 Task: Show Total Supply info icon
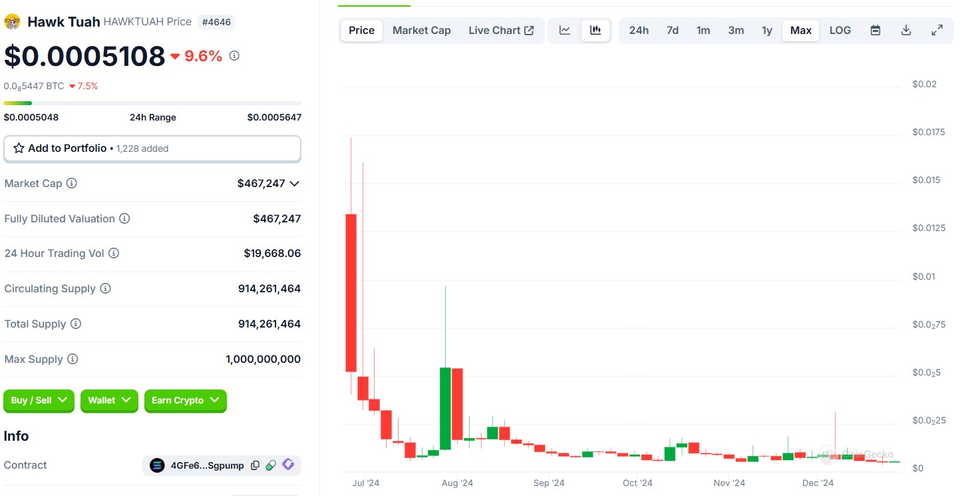click(76, 324)
